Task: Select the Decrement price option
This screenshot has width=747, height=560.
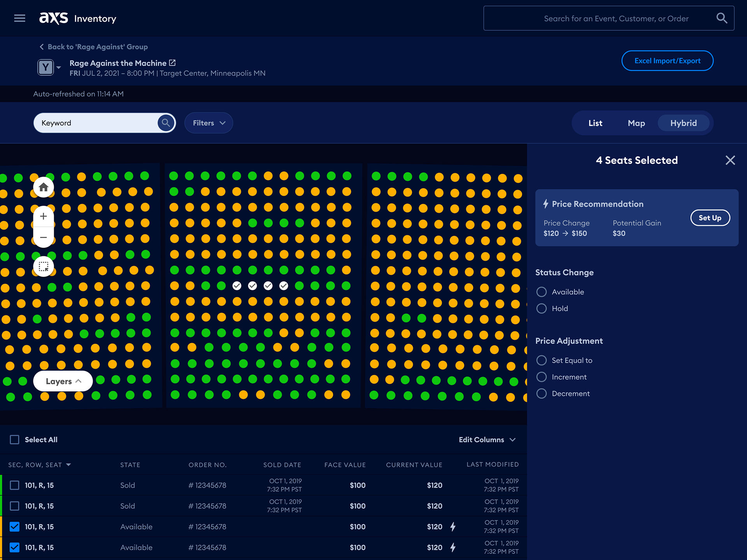Action: click(x=542, y=394)
